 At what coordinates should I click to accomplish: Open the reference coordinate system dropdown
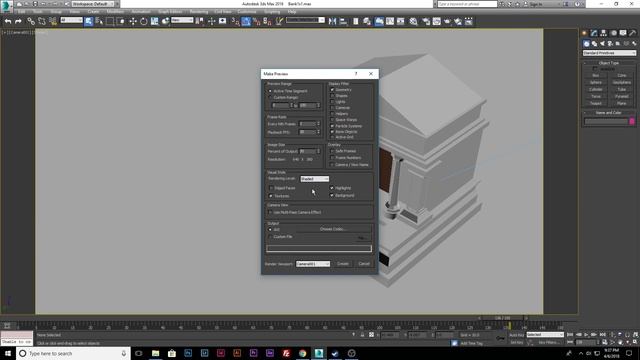[x=182, y=20]
